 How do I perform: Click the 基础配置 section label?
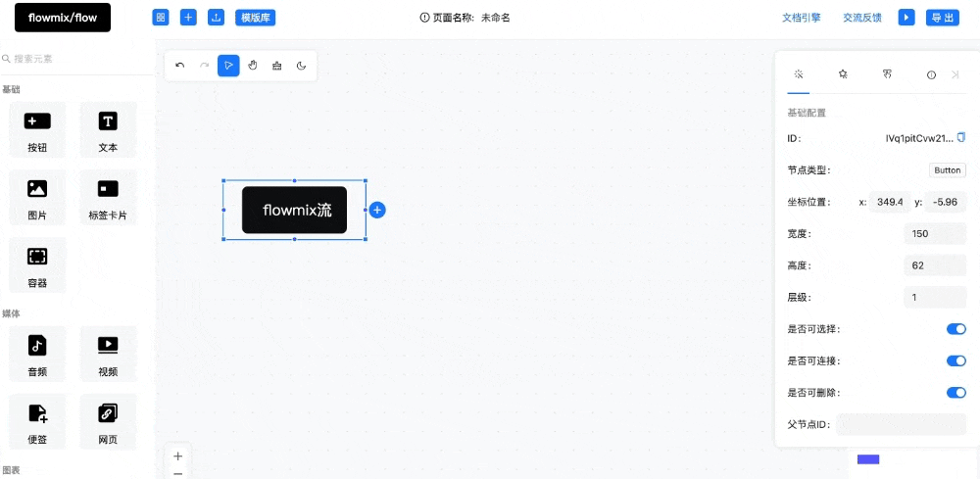[807, 113]
